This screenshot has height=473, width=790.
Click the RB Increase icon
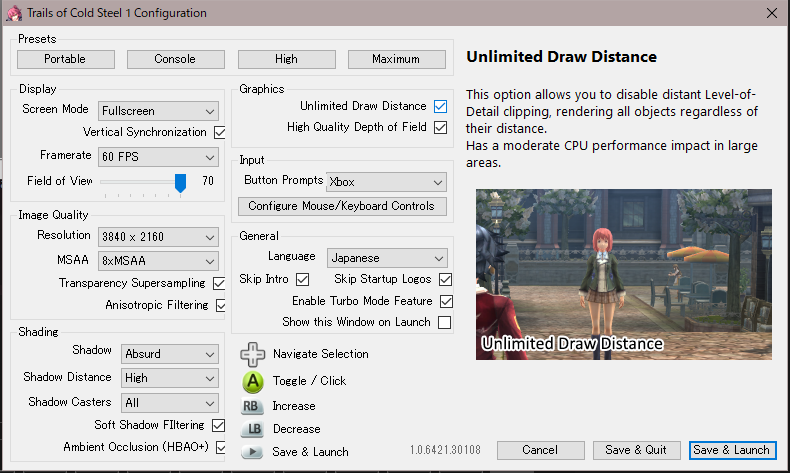[252, 406]
